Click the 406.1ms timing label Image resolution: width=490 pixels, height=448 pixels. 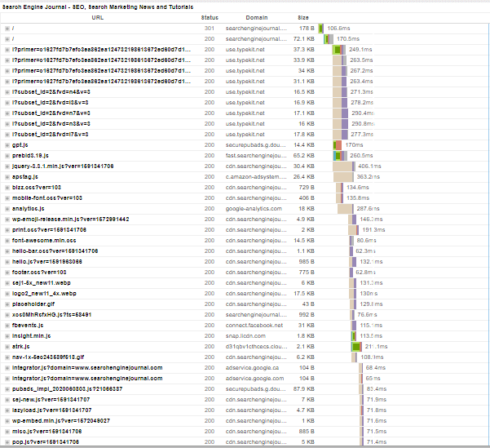coord(369,166)
